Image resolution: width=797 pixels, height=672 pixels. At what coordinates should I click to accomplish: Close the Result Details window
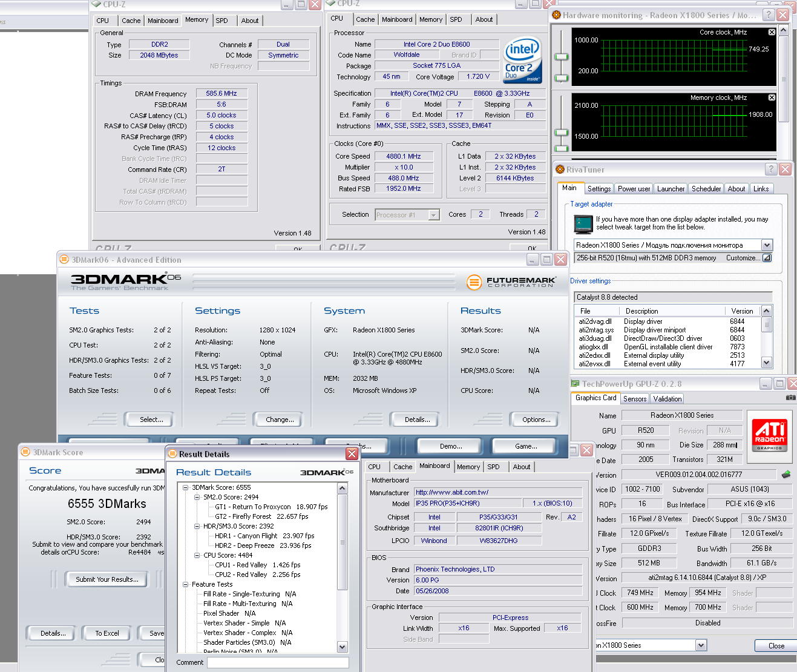[x=352, y=453]
